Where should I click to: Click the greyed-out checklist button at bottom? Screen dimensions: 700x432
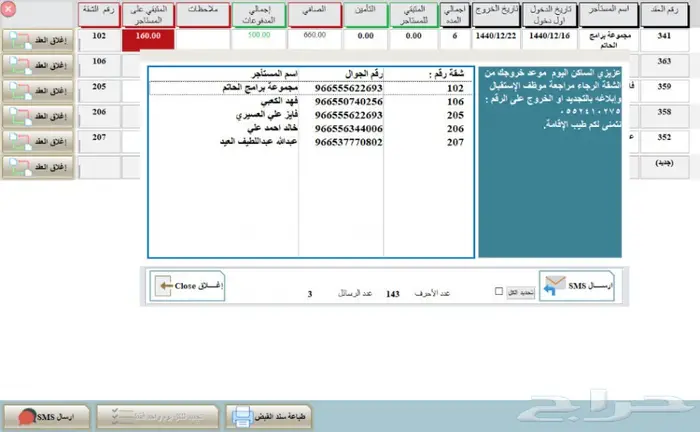(x=157, y=417)
